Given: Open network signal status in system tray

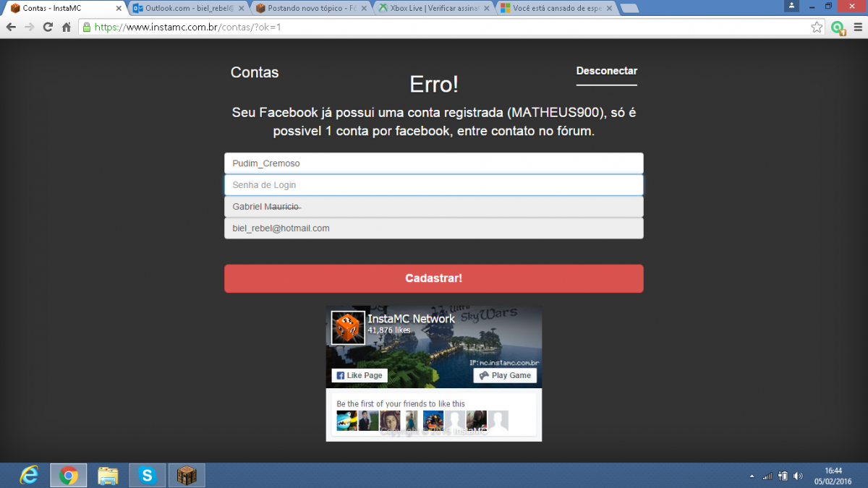Looking at the screenshot, I should click(x=767, y=476).
